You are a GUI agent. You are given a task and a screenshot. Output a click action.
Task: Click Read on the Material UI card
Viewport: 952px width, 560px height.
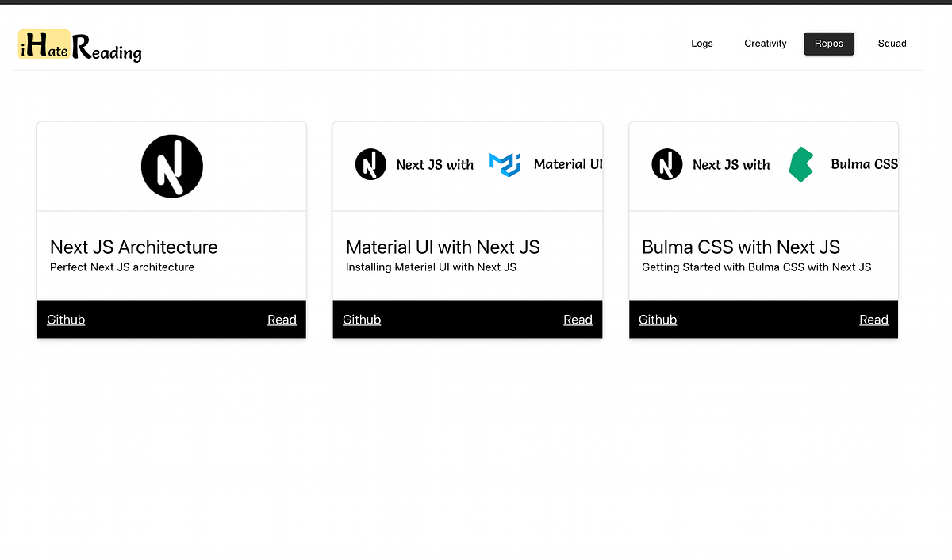(578, 319)
